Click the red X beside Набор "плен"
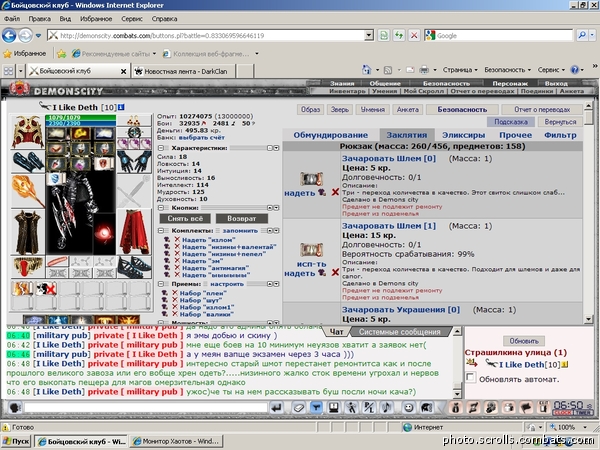 click(x=175, y=293)
